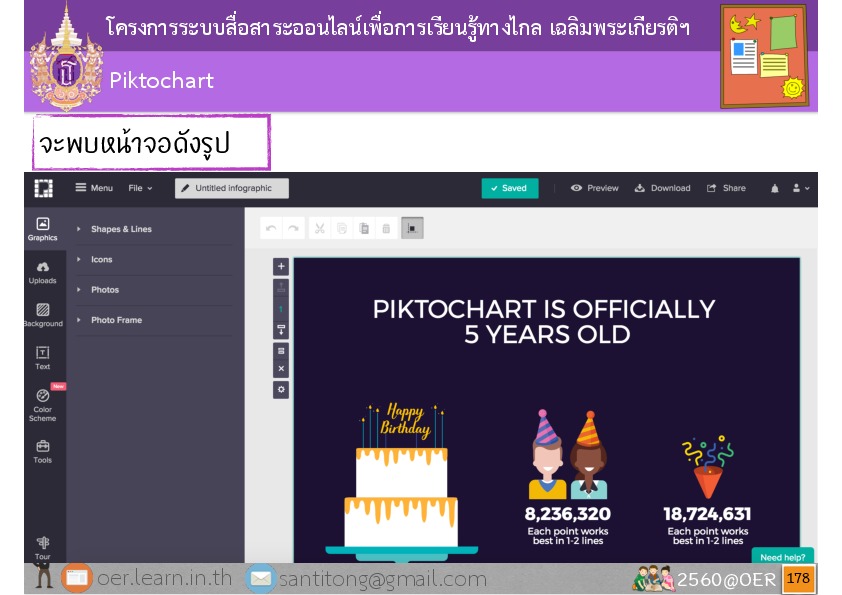The height and width of the screenshot is (595, 842).
Task: Move block down arrow icon
Action: (281, 329)
